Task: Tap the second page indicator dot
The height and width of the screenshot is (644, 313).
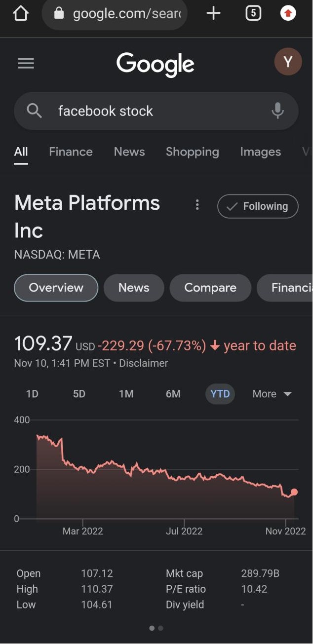Action: [x=160, y=628]
